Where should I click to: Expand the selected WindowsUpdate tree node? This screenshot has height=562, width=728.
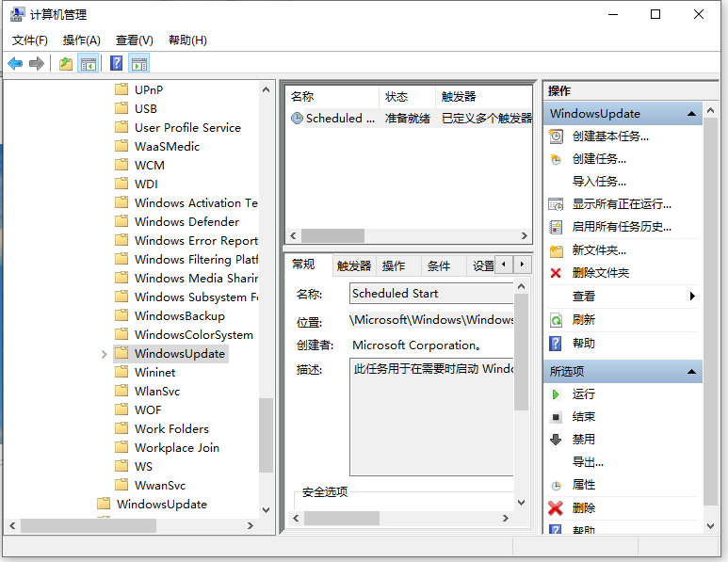[x=104, y=354]
